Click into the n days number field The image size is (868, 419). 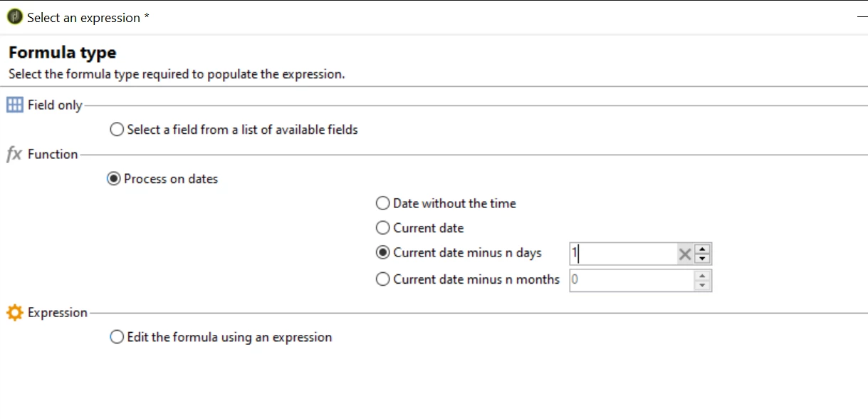coord(623,254)
